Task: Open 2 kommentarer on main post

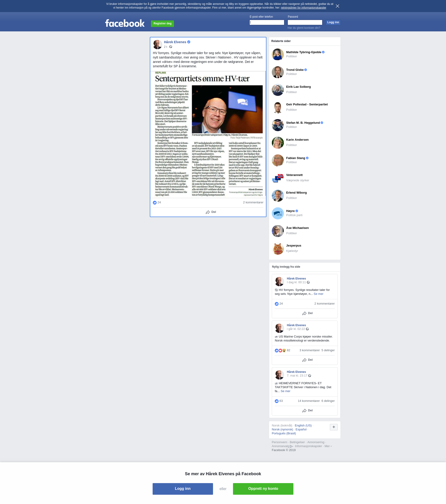Action: tap(253, 202)
